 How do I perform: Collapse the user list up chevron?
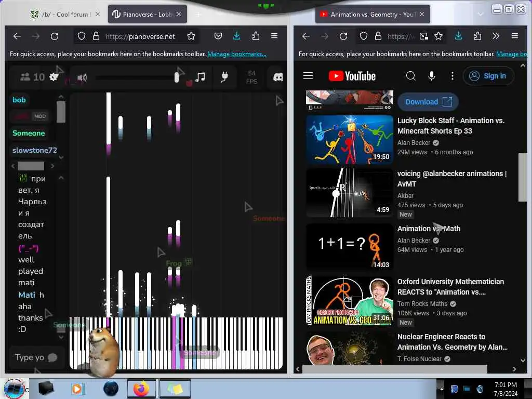pos(61,97)
